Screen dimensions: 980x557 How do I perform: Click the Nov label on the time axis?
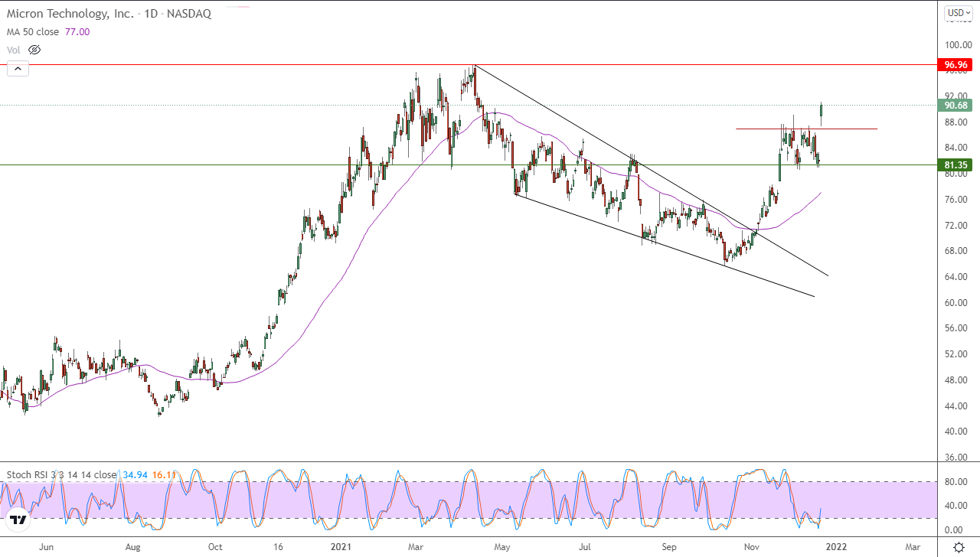pyautogui.click(x=753, y=547)
